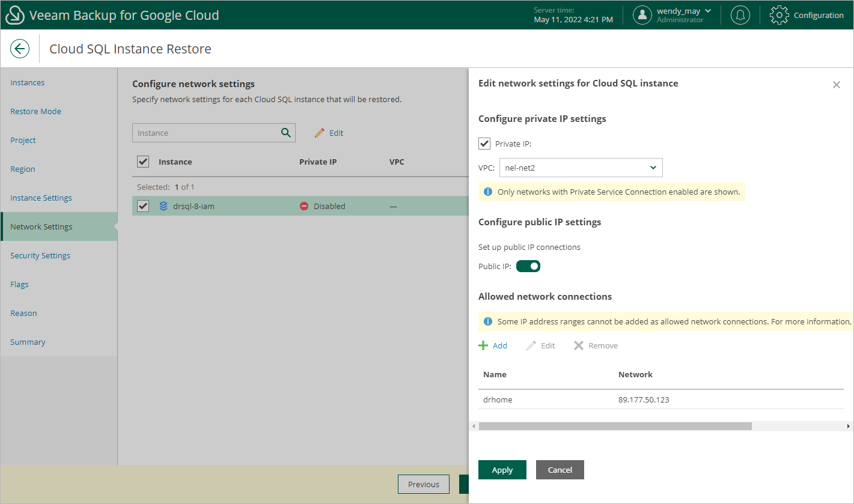
Task: Toggle the Private IP checkbox
Action: 484,144
